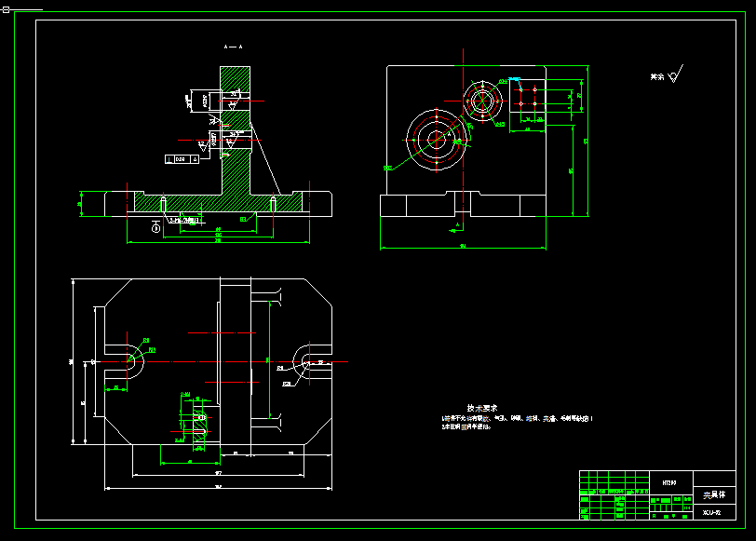Screen dimensions: 756x541
Task: Select the 其余 surface roughness symbol
Action: click(667, 74)
